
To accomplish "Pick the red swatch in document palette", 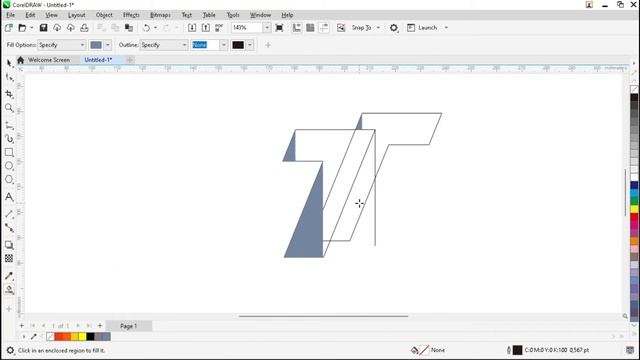I will tap(58, 337).
